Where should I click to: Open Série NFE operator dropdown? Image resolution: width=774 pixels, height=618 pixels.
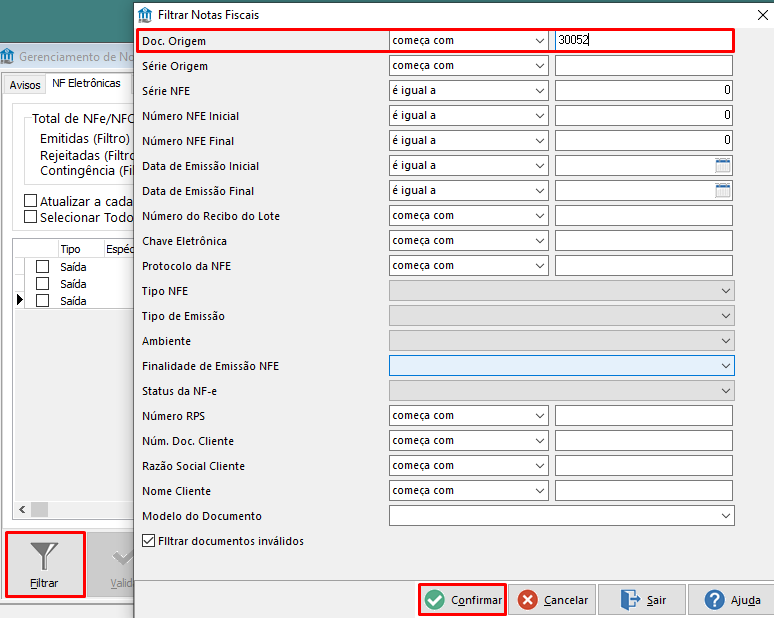point(540,91)
